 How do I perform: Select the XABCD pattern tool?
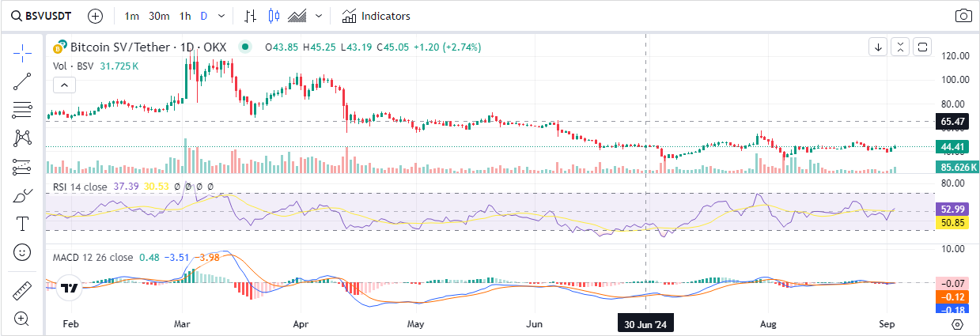[x=22, y=138]
